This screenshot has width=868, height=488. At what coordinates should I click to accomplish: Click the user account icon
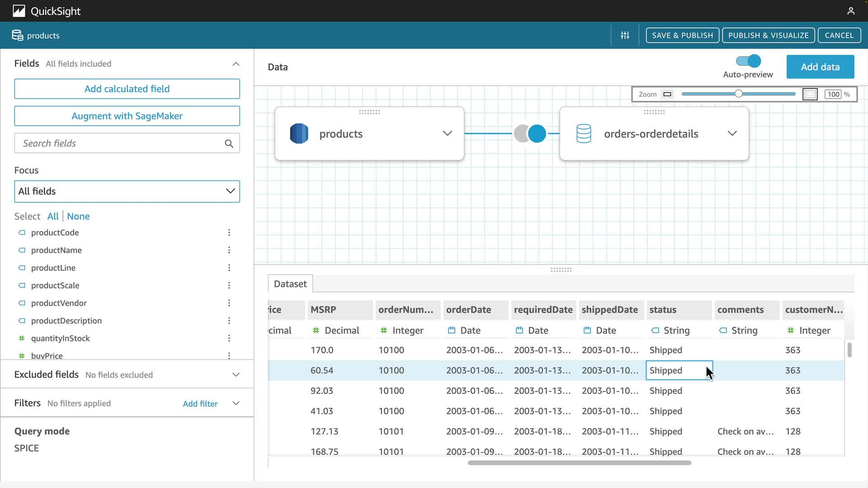(850, 11)
